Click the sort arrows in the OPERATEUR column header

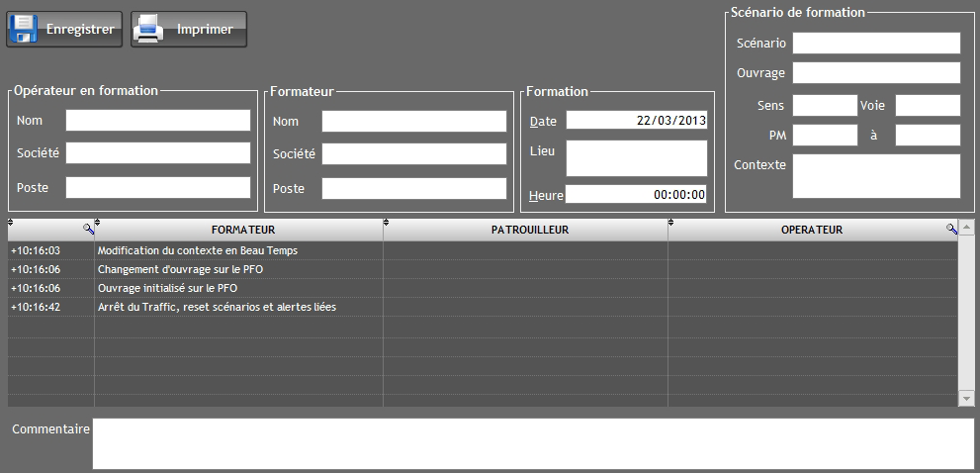click(x=671, y=223)
